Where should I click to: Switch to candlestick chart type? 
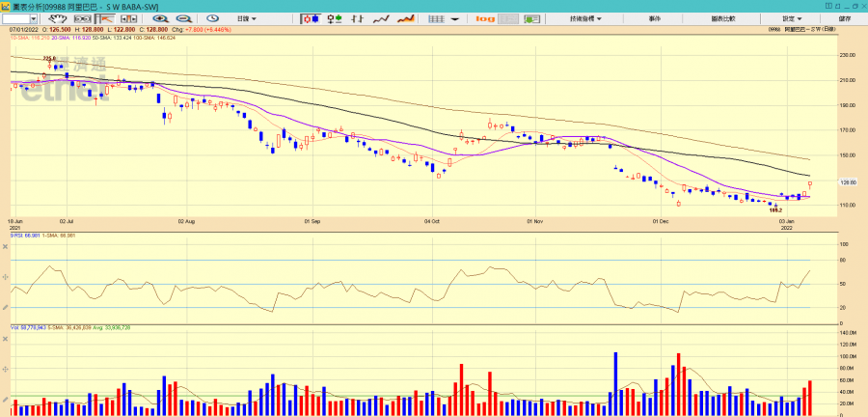[312, 18]
